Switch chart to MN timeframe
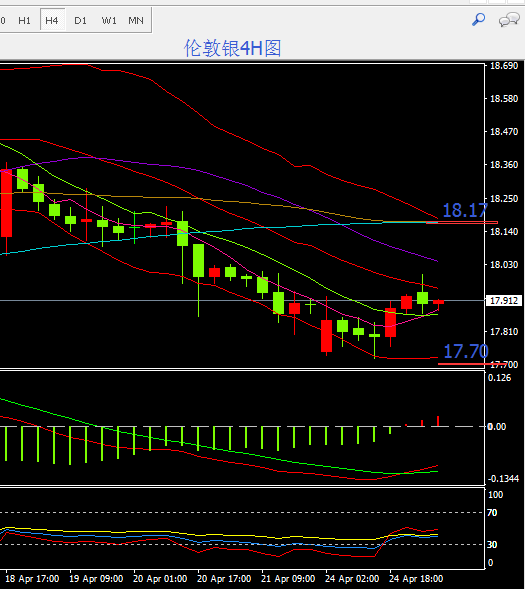525x589 pixels. pyautogui.click(x=136, y=20)
